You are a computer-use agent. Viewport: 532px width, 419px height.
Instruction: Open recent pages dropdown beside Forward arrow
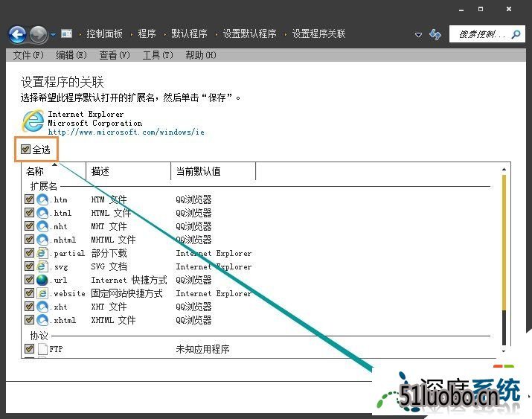[54, 34]
